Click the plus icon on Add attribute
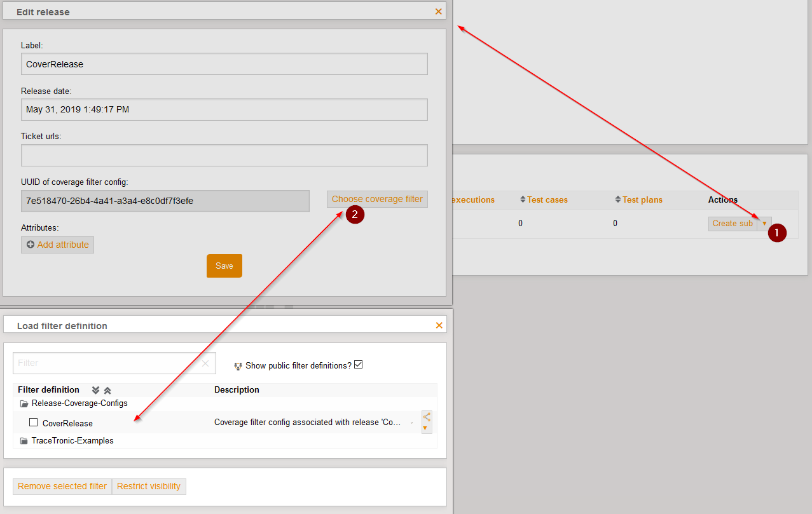812x514 pixels. [31, 245]
